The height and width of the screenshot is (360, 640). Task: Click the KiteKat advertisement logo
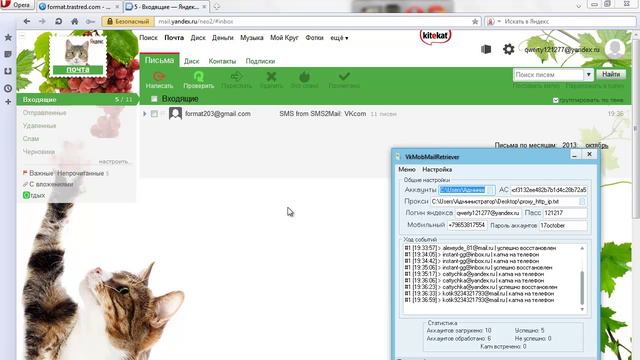pyautogui.click(x=435, y=37)
